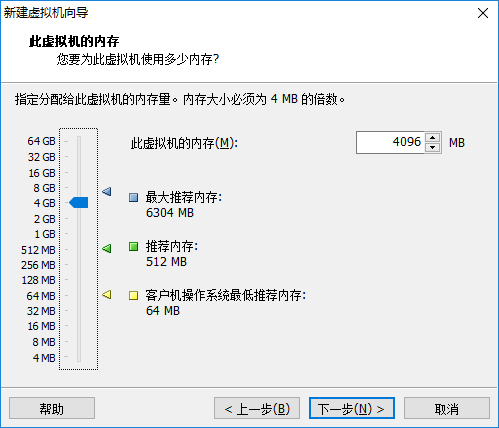This screenshot has width=499, height=428.
Task: Click the 4 GB slider label
Action: 44,203
